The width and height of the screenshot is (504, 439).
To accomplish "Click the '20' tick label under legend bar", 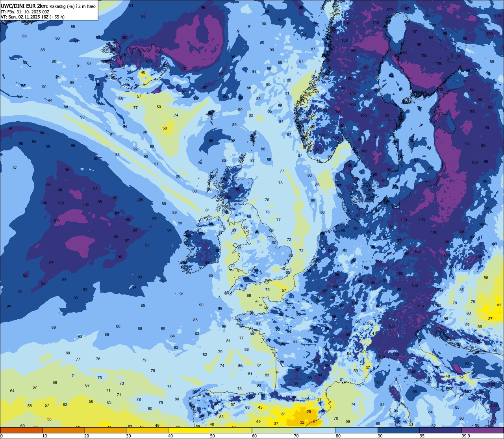I will point(86,436).
